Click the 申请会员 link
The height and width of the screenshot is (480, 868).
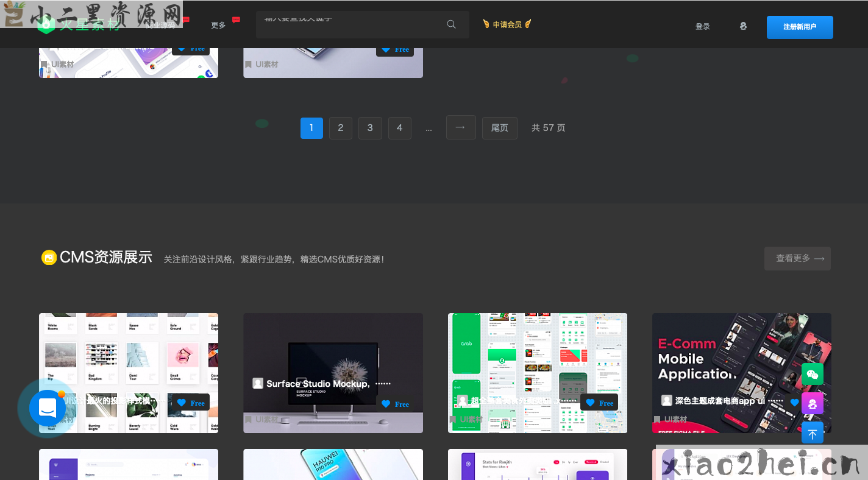click(x=507, y=24)
